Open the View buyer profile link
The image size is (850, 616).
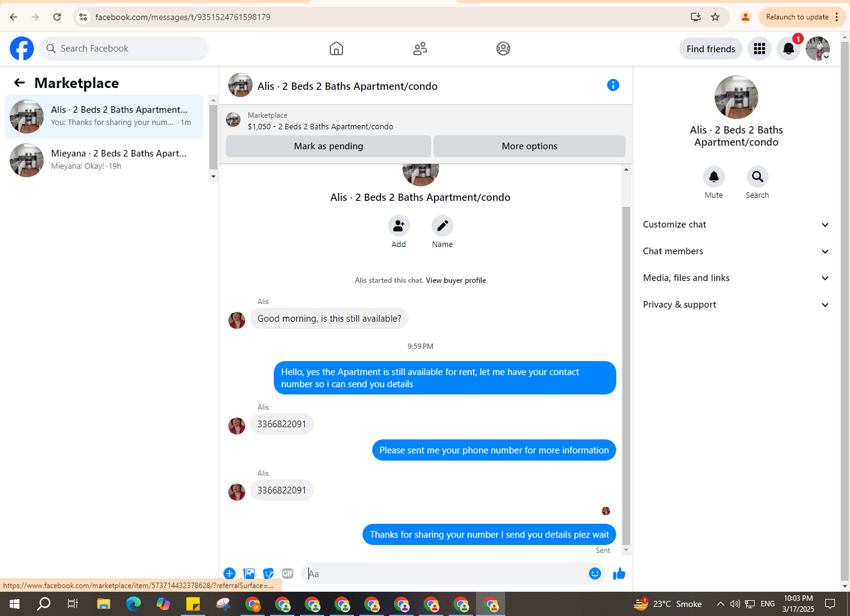click(456, 280)
